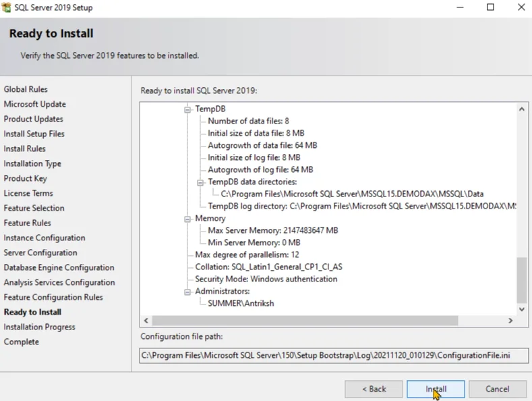Image resolution: width=532 pixels, height=401 pixels.
Task: Select the SUMMER\Antriksh administrator row
Action: click(x=241, y=304)
